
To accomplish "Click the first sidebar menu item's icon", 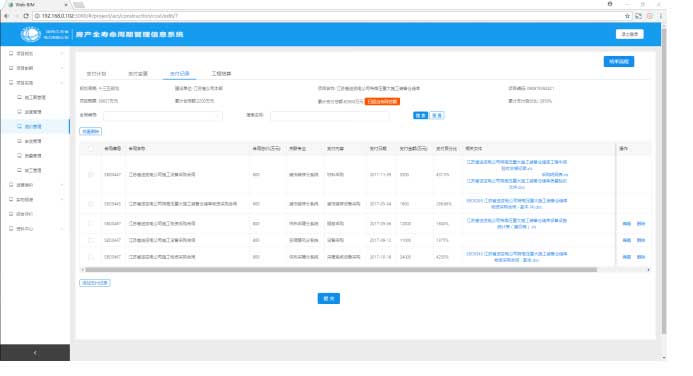I will (x=11, y=53).
